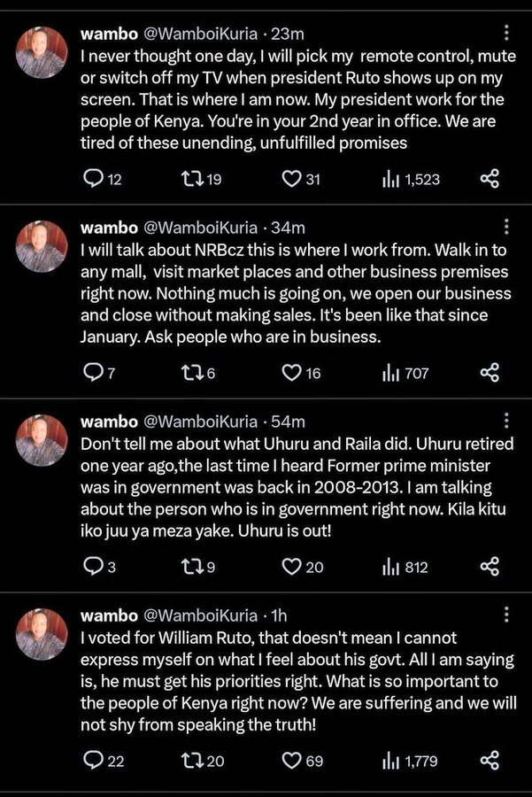Share the tweet with 1,523 views
Viewport: 532px width, 797px height.
click(x=490, y=180)
